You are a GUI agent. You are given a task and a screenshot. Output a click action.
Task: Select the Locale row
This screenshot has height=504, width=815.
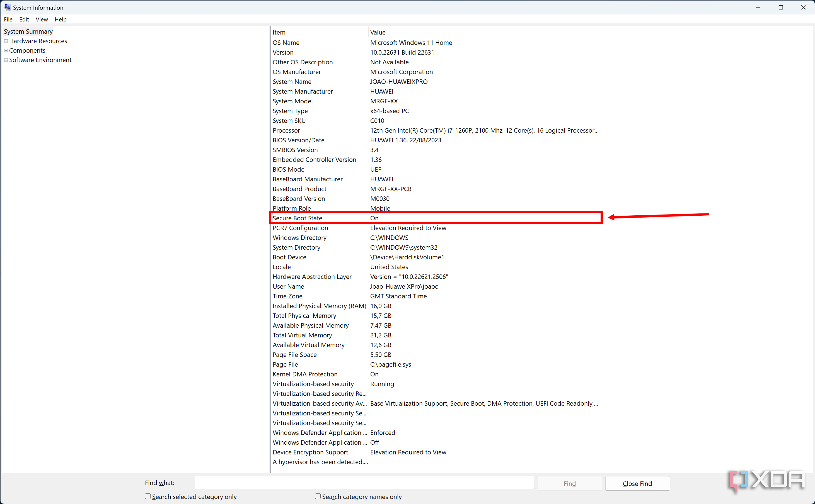[435, 267]
